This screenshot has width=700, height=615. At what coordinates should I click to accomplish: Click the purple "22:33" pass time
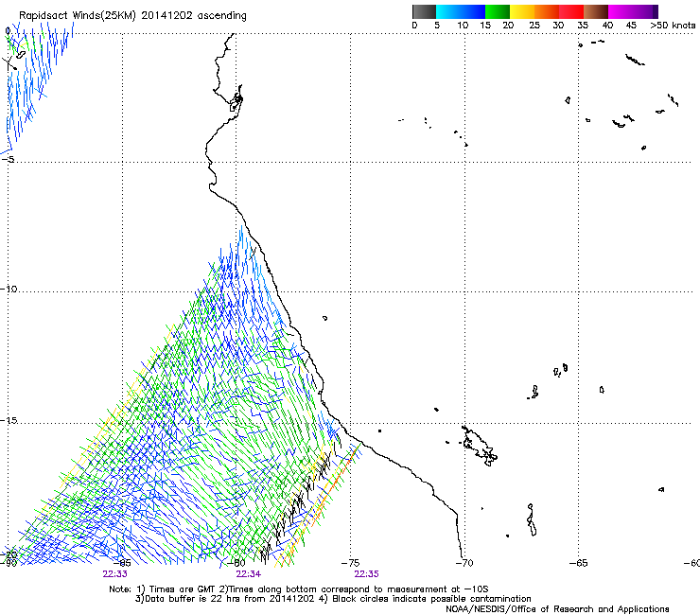114,574
